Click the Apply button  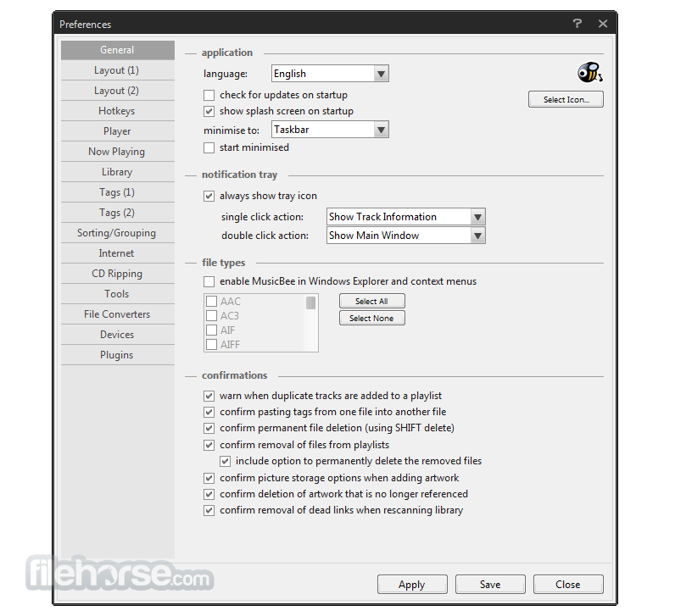point(412,585)
